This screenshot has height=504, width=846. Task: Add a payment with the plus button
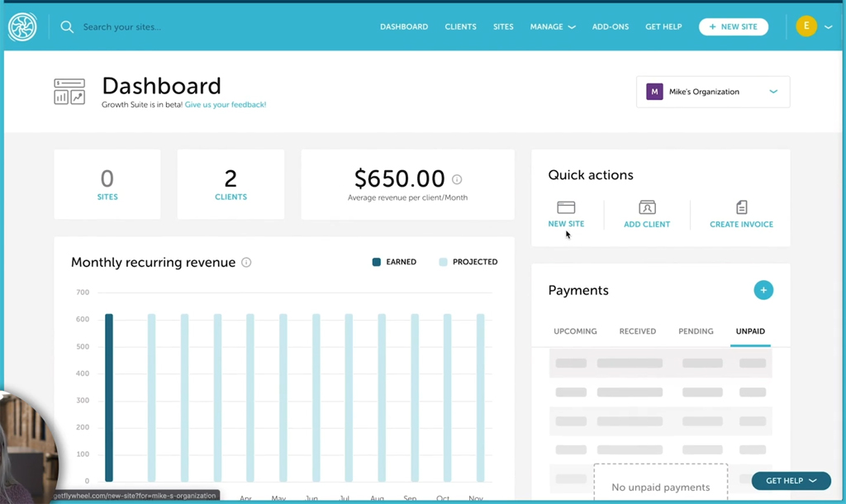point(763,290)
